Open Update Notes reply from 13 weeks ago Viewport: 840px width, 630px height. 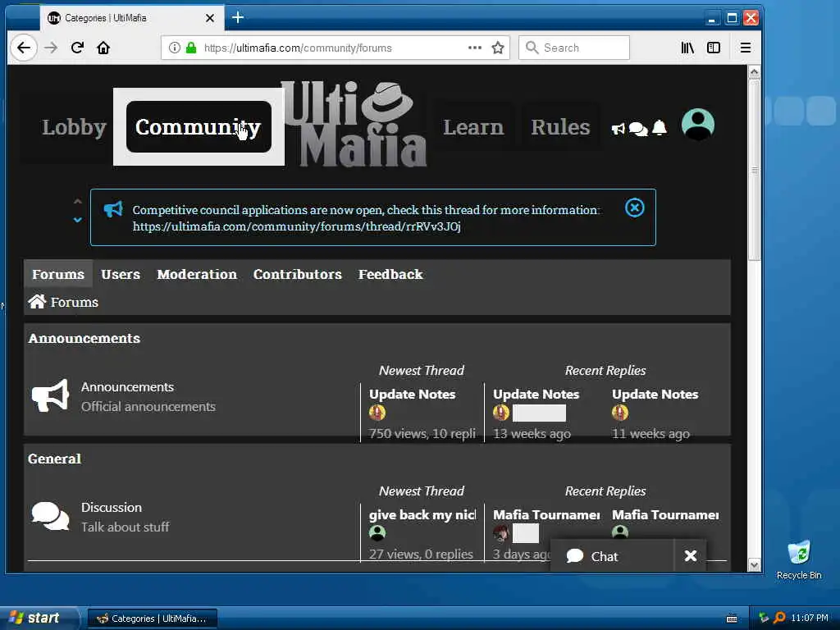(x=536, y=395)
